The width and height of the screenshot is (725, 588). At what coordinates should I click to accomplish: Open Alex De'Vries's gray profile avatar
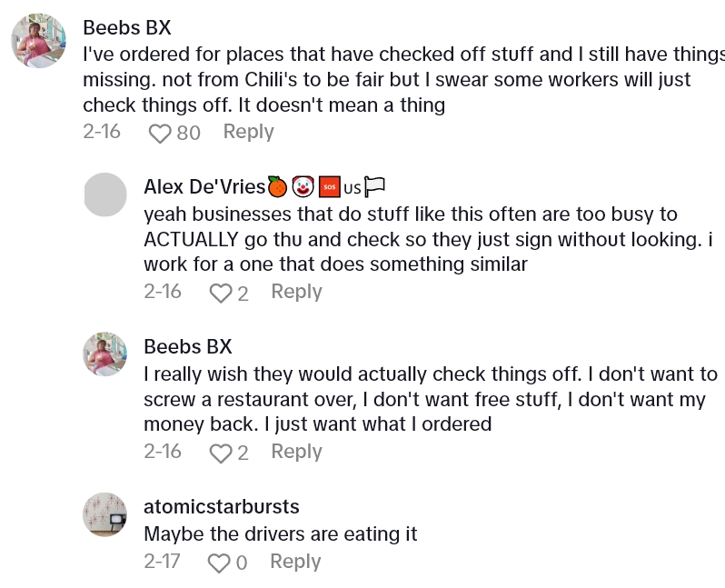[x=104, y=194]
